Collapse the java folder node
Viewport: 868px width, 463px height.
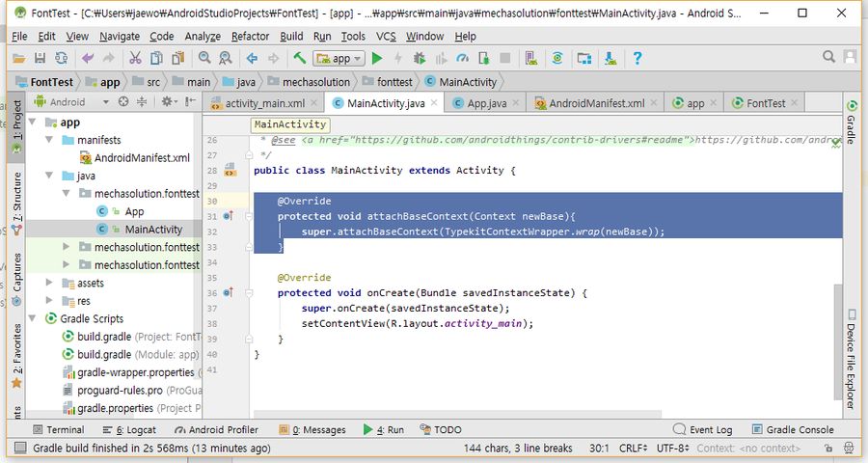[49, 176]
